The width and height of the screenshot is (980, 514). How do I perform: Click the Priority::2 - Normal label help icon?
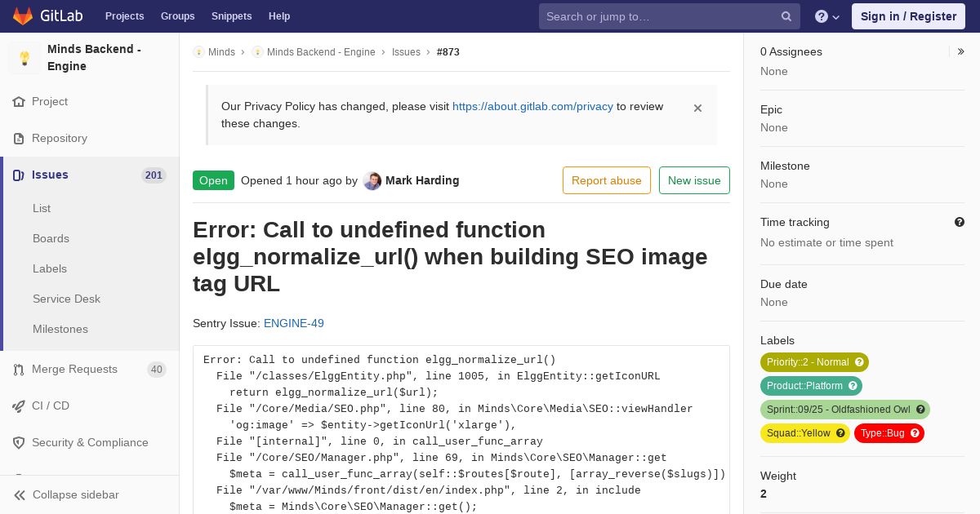click(x=859, y=362)
